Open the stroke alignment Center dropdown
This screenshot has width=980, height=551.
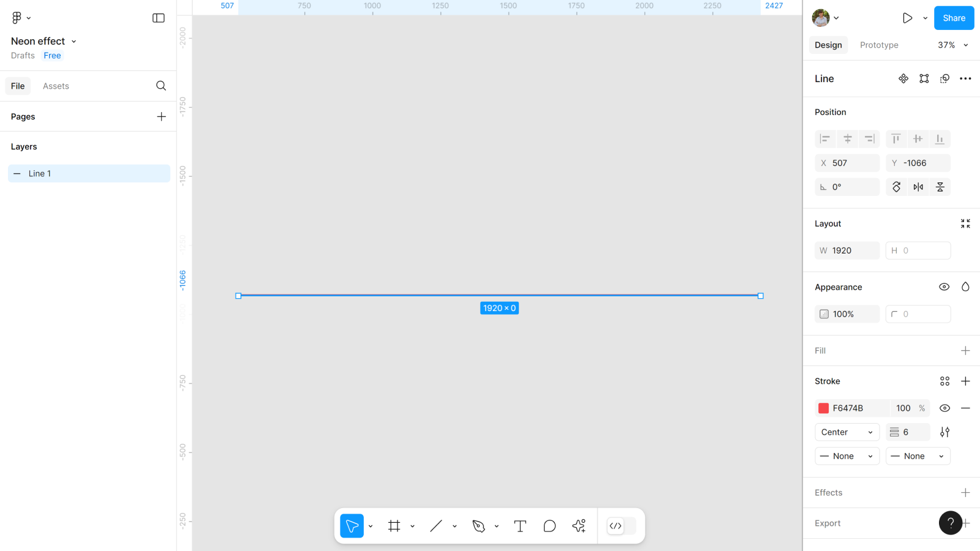[x=846, y=432]
